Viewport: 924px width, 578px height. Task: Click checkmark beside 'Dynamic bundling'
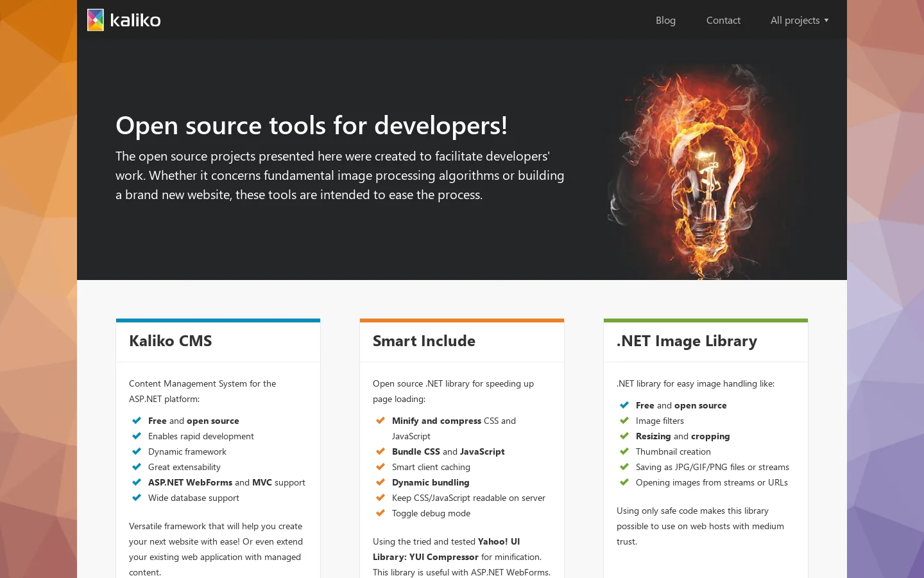click(x=380, y=482)
